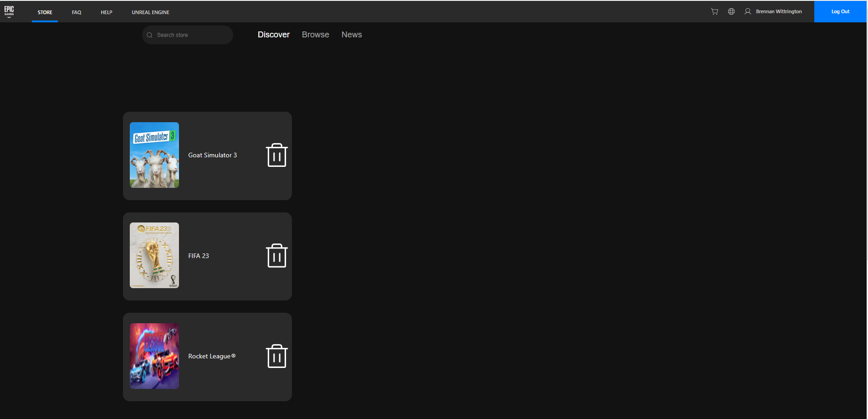Open the STORE menu item
The width and height of the screenshot is (868, 419).
[45, 12]
